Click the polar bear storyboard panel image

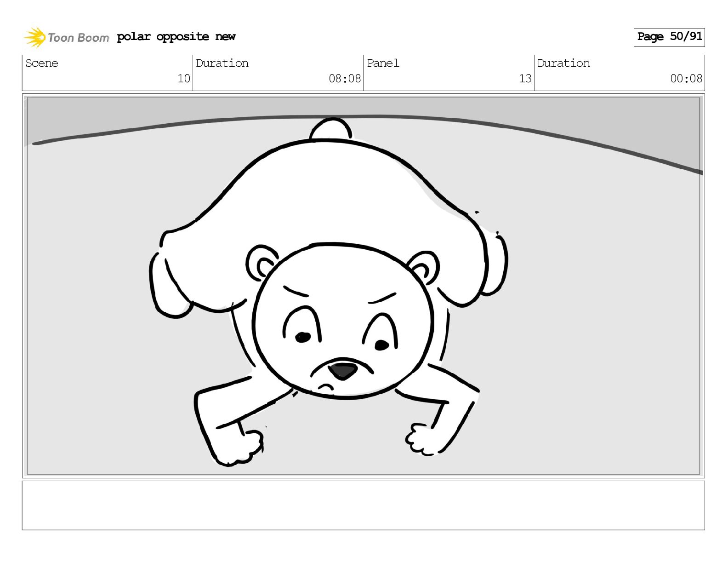364,286
